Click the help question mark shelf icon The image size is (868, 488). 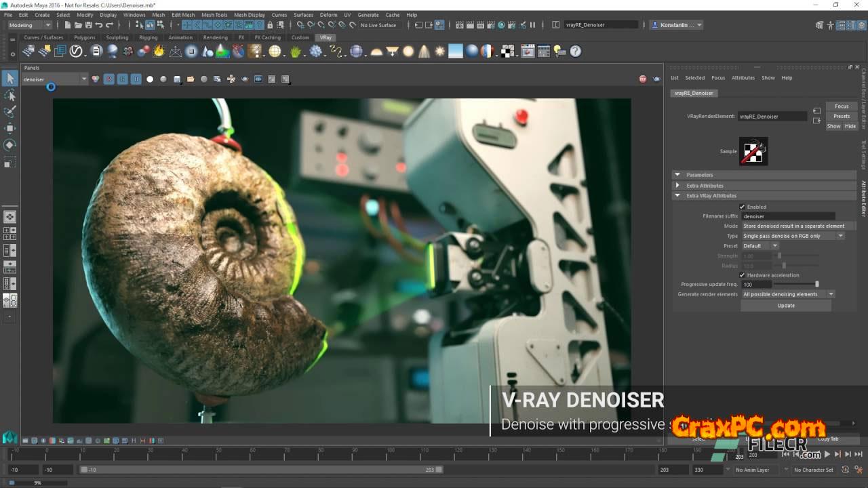[x=575, y=52]
